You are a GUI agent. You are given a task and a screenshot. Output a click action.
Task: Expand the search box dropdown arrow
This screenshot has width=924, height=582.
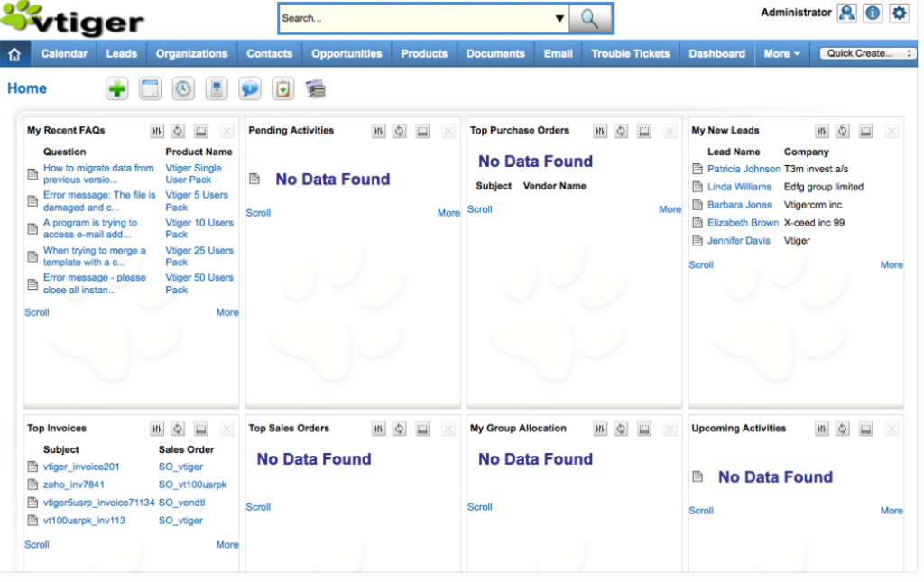coord(559,18)
